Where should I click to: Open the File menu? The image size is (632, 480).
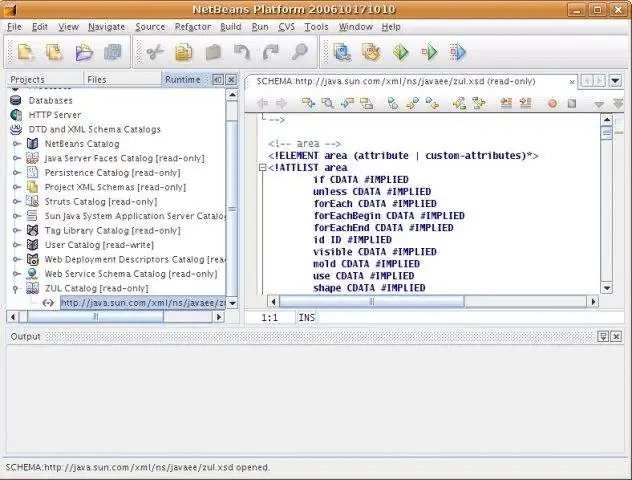click(x=14, y=27)
